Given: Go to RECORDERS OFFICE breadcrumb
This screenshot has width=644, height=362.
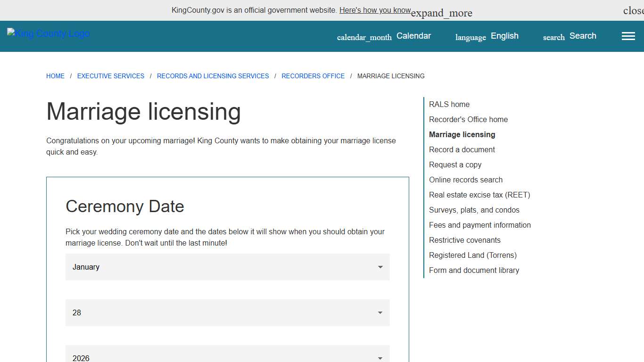Looking at the screenshot, I should coord(313,76).
